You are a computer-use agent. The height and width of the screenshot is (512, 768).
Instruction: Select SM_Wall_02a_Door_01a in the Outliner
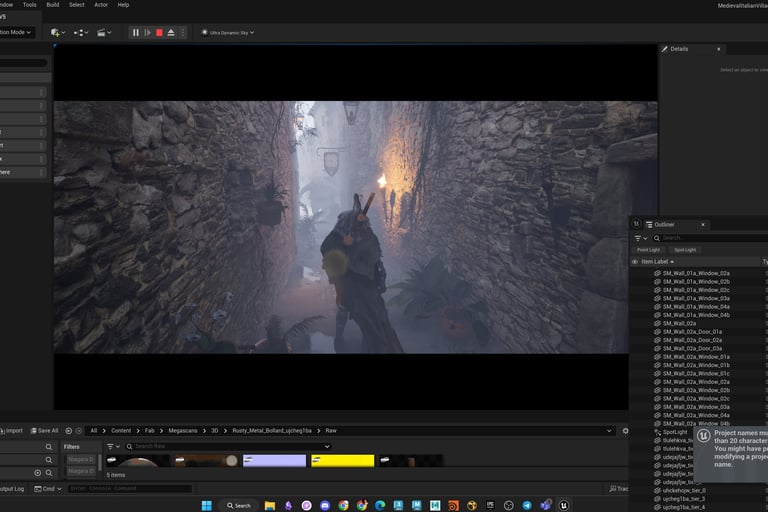tap(691, 332)
